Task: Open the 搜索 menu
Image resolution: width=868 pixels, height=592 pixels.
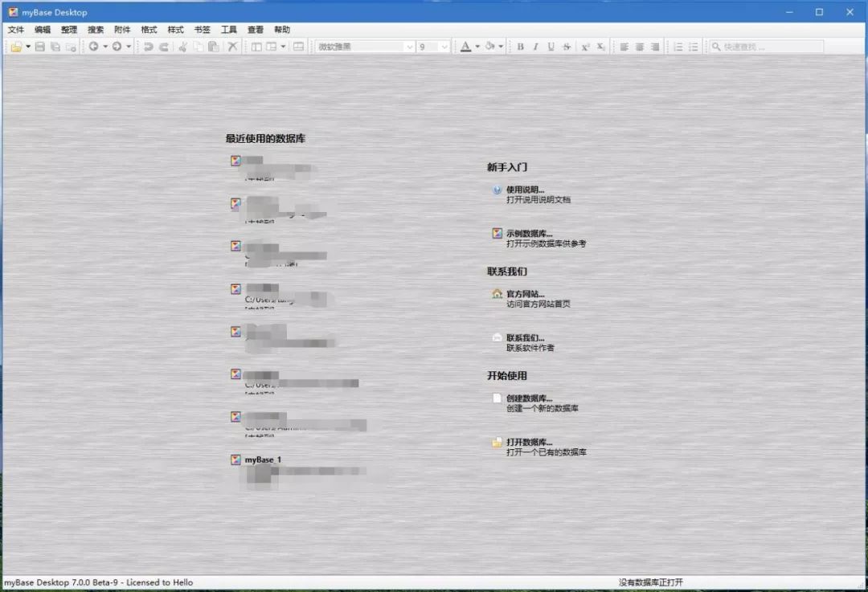Action: pyautogui.click(x=96, y=30)
